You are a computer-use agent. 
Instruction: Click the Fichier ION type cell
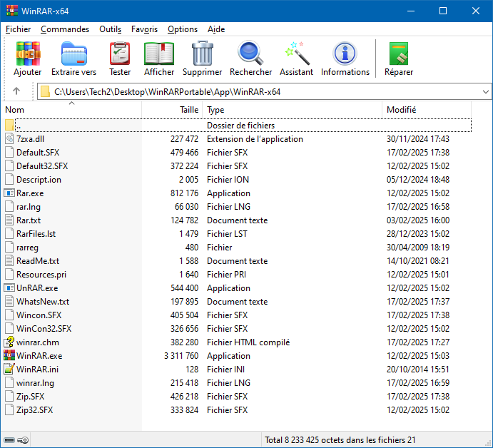click(x=228, y=180)
